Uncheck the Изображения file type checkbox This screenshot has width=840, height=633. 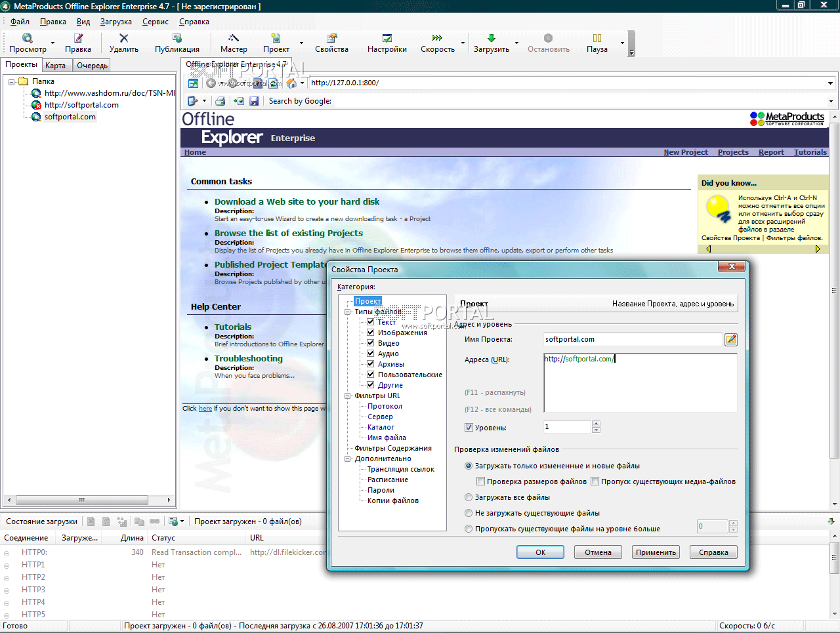[x=371, y=333]
